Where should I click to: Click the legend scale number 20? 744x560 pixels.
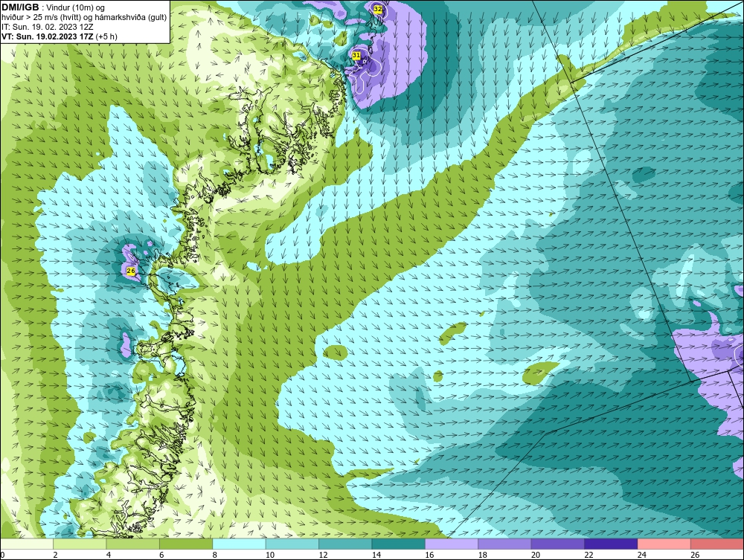click(536, 555)
